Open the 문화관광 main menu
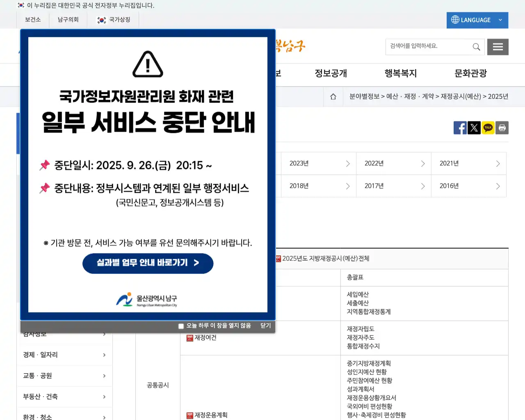 click(471, 73)
